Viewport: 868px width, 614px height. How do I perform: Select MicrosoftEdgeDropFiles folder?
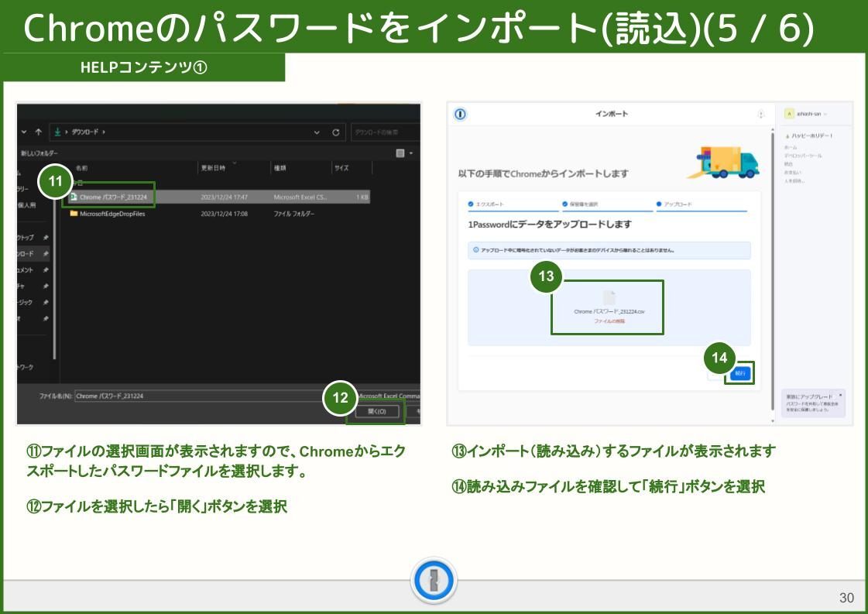pos(112,214)
